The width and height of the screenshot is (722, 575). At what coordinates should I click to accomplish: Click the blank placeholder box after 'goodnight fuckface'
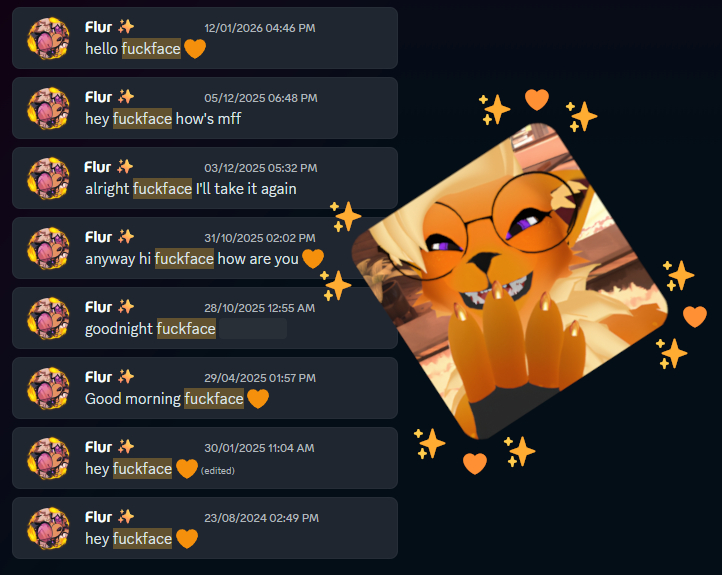tap(253, 329)
